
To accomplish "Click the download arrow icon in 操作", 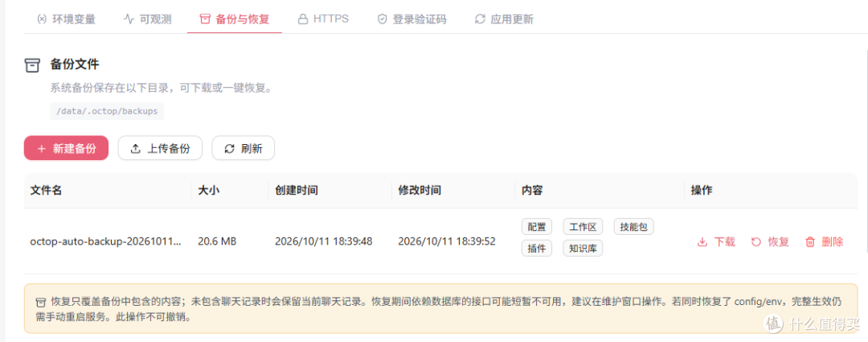I will pyautogui.click(x=702, y=242).
